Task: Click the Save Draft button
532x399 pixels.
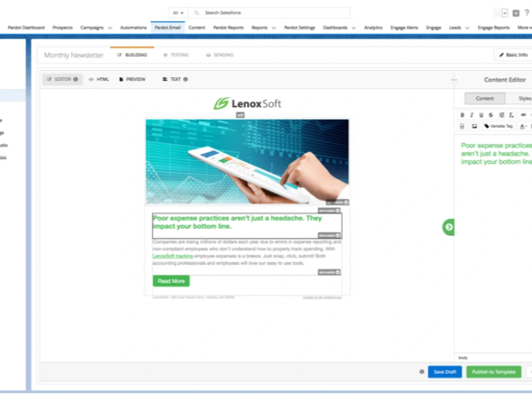Action: click(445, 372)
